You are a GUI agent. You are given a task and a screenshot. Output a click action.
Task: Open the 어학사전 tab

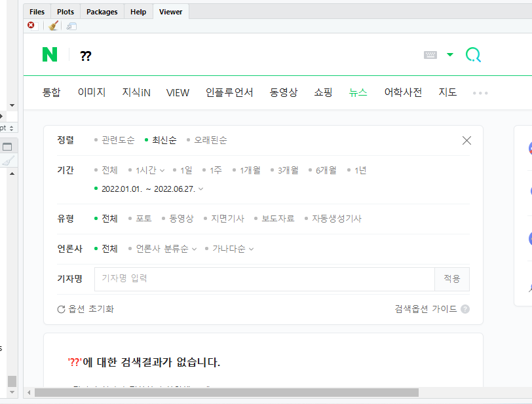tap(403, 92)
